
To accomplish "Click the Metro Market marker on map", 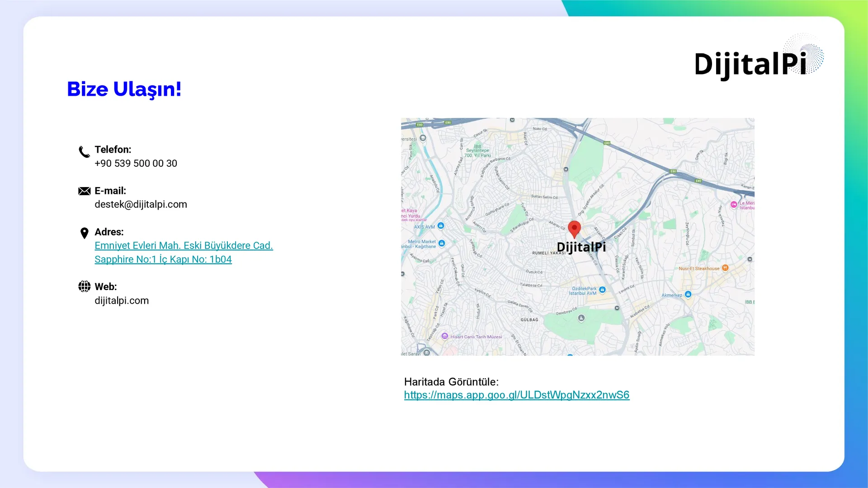I will click(442, 244).
